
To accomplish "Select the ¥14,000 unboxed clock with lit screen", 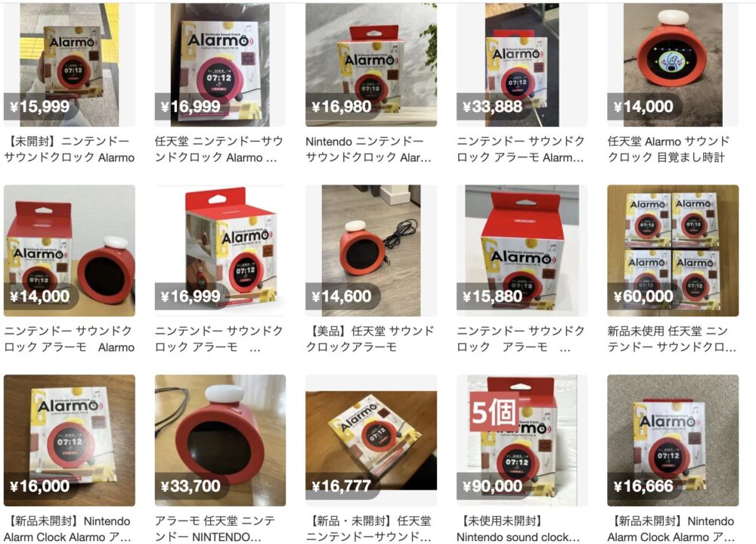I will coord(673,64).
